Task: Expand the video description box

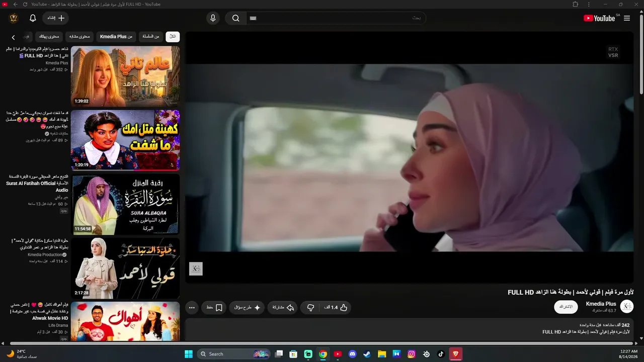Action: 410,329
